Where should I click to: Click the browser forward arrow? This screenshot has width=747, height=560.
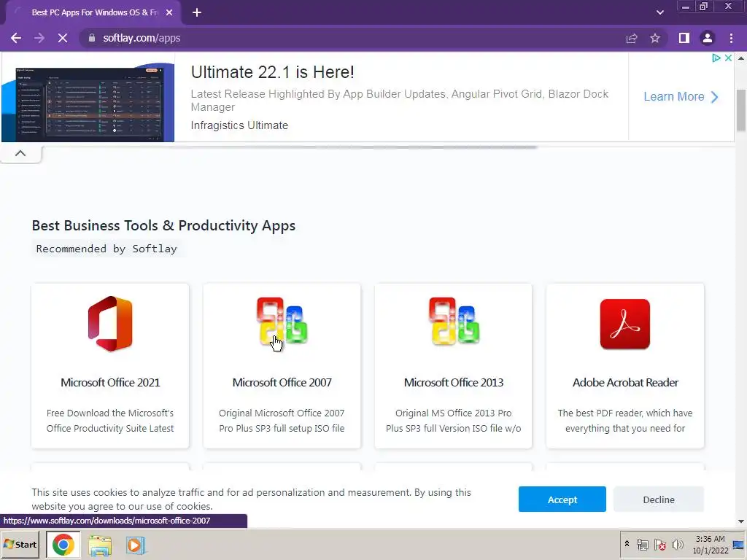coord(39,38)
